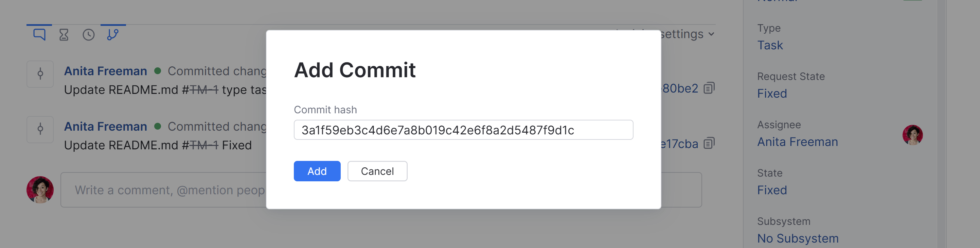Screen dimensions: 980x248
Task: Click Add to save the commit
Action: tap(317, 171)
